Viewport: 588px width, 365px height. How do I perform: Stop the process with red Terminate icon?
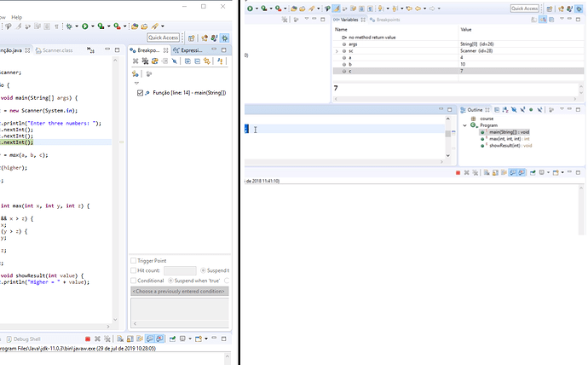tap(88, 339)
